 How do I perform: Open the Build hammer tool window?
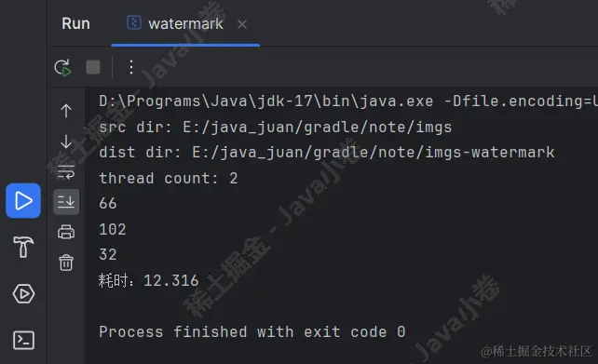pos(23,247)
